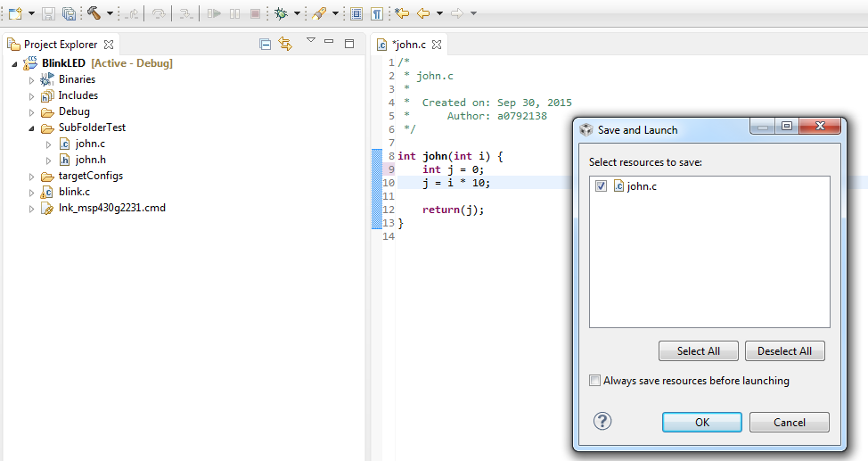Click the Deselect All button

point(784,351)
